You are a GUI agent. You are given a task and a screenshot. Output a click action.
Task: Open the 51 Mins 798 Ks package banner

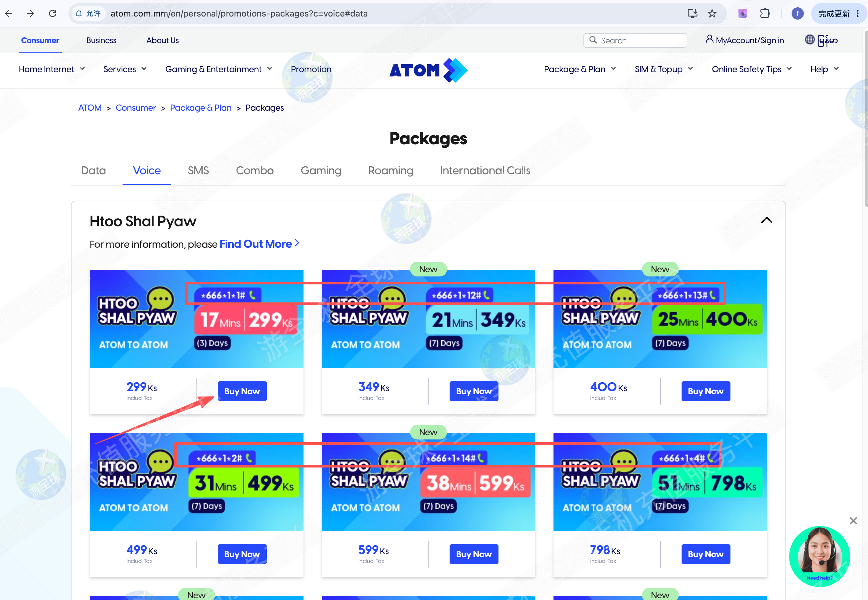pyautogui.click(x=660, y=482)
